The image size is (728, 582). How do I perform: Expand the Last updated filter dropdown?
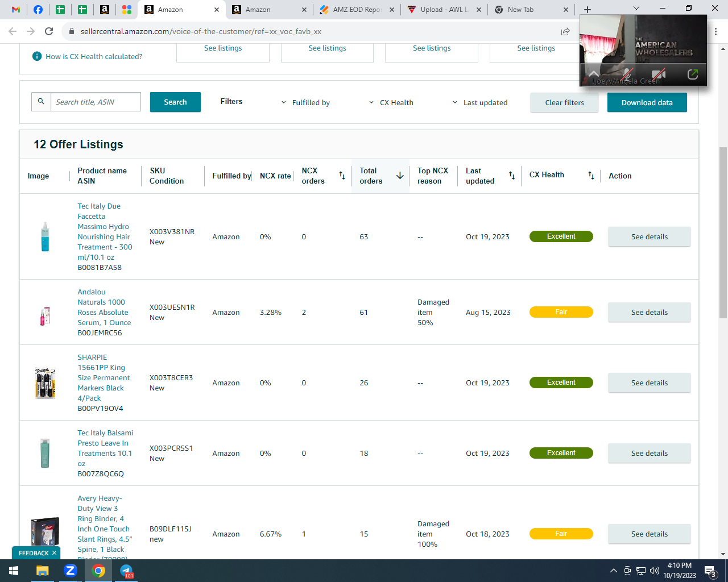click(480, 102)
